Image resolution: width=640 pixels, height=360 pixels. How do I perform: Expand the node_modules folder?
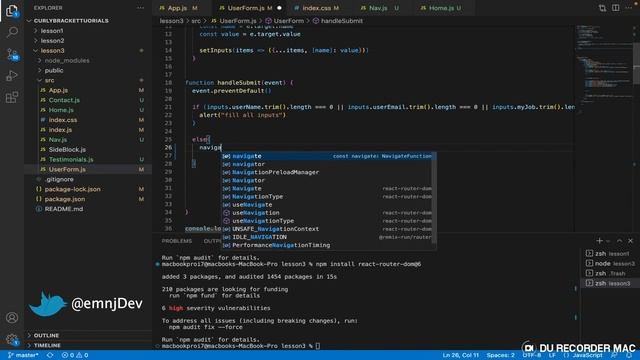coord(67,60)
